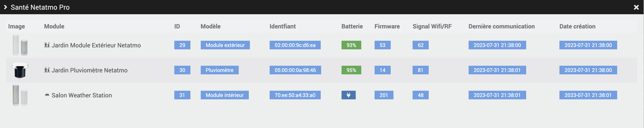Click the Signal Wifi/RF column header

click(x=432, y=26)
